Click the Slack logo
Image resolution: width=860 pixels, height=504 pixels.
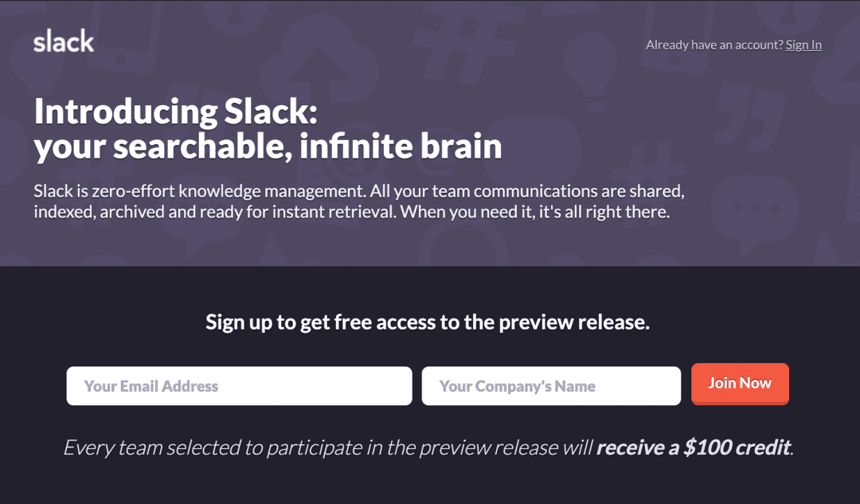[x=64, y=41]
